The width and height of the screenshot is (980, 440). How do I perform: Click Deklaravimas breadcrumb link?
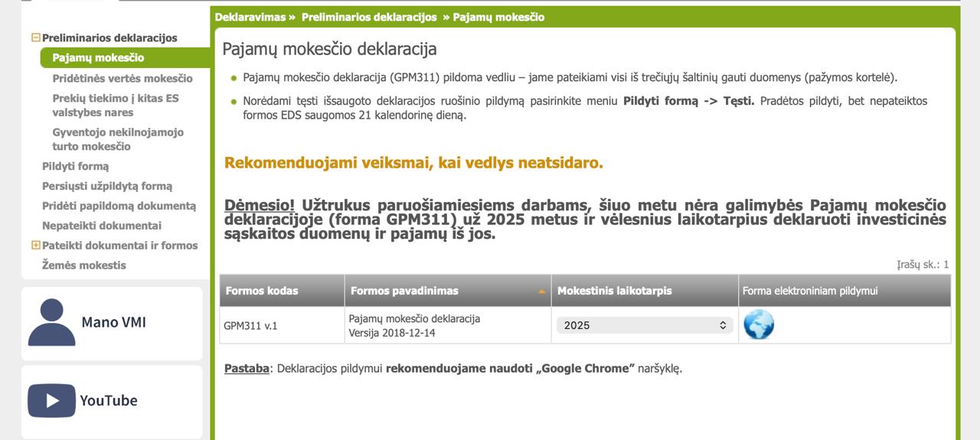pyautogui.click(x=250, y=17)
